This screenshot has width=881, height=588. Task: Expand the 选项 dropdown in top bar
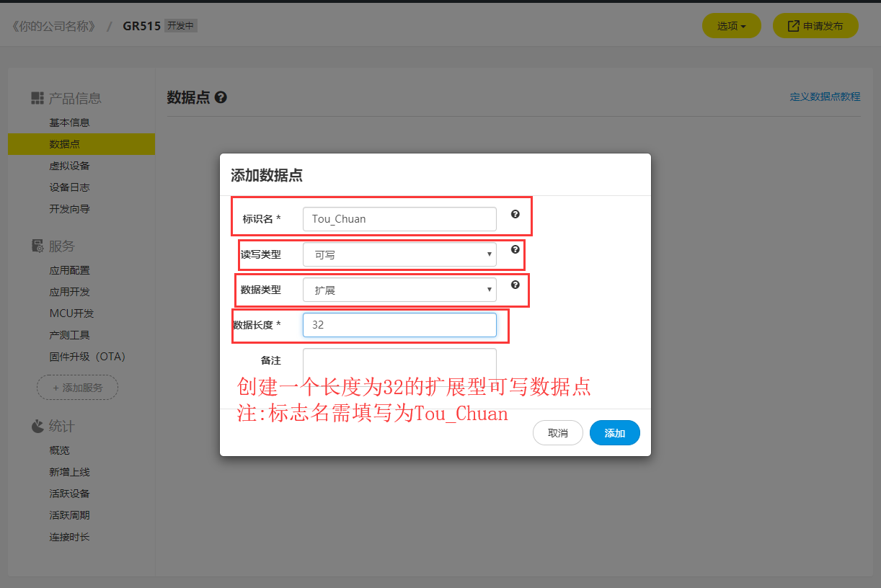pyautogui.click(x=731, y=25)
